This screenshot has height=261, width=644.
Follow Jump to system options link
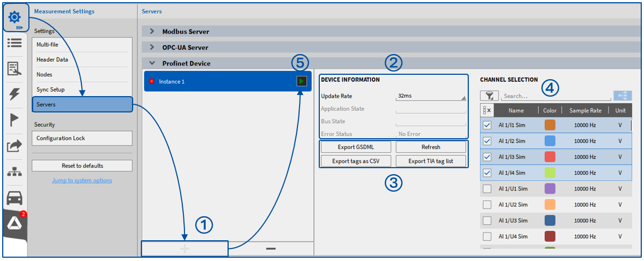pos(82,180)
